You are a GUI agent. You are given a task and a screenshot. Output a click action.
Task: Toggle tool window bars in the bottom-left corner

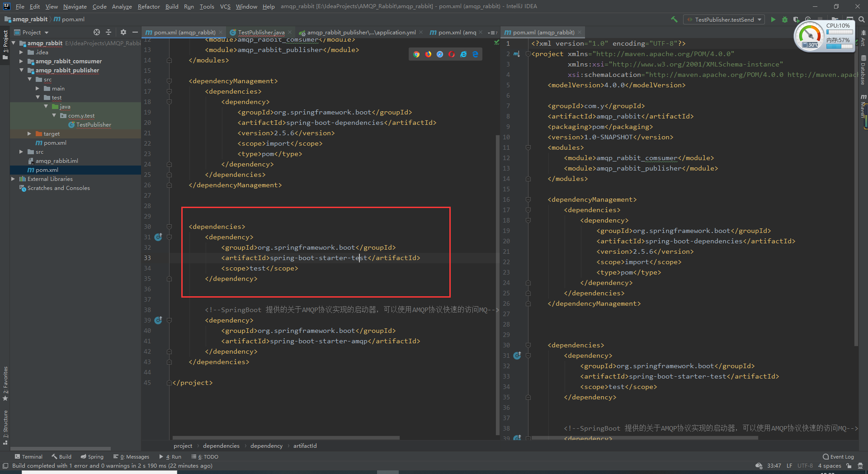[5, 465]
